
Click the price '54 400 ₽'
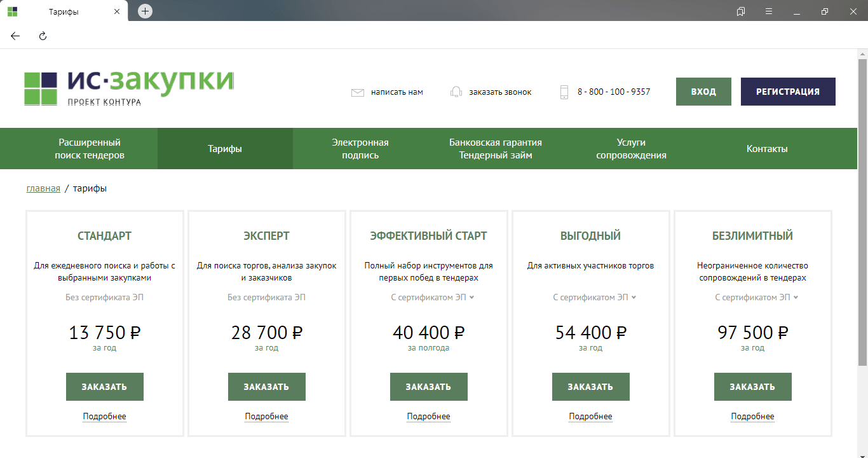click(591, 332)
